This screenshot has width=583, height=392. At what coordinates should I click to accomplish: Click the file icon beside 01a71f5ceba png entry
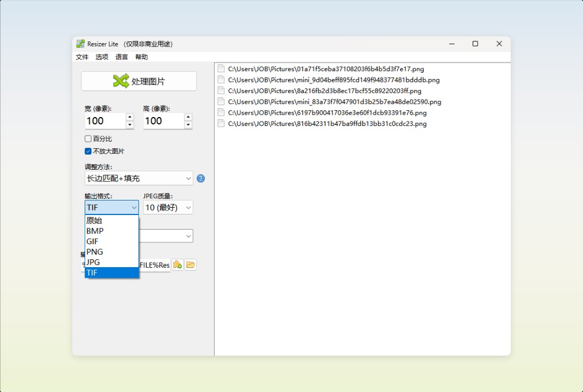click(x=220, y=68)
